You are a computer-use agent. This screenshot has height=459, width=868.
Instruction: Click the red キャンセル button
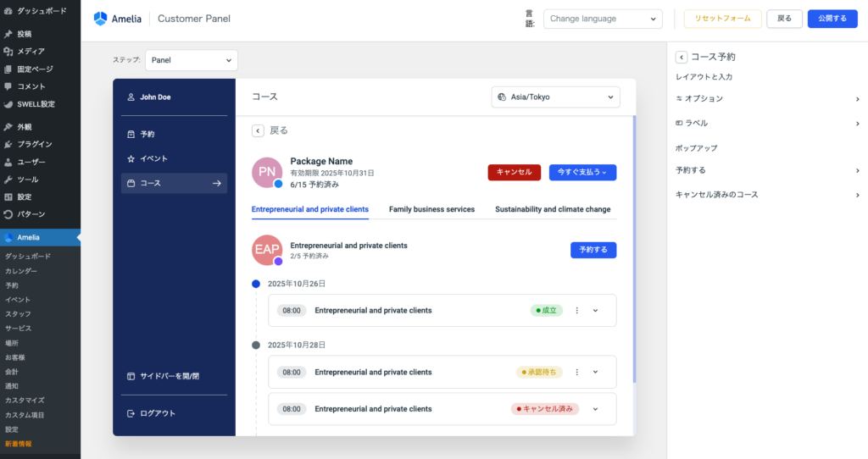point(514,172)
